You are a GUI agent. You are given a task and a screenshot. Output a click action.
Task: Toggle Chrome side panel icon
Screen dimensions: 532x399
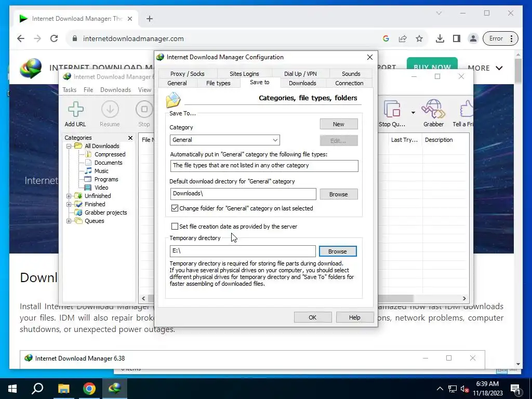(457, 38)
